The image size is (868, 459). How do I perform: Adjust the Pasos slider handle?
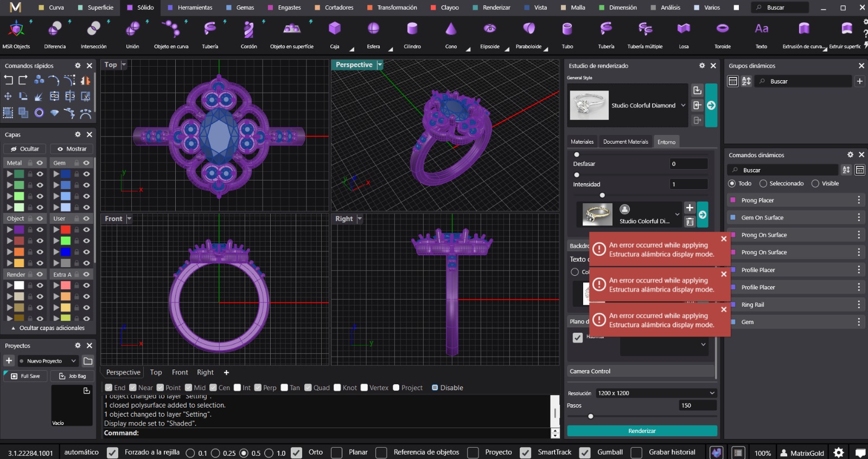(591, 416)
